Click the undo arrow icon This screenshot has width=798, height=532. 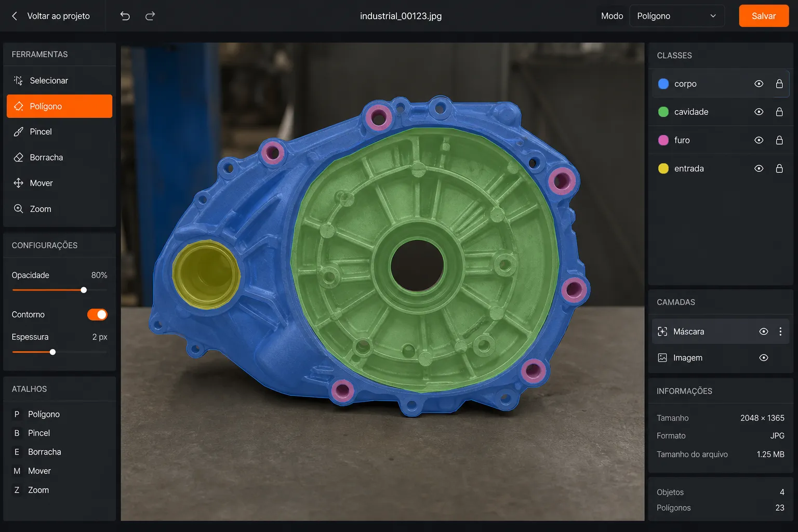tap(125, 16)
